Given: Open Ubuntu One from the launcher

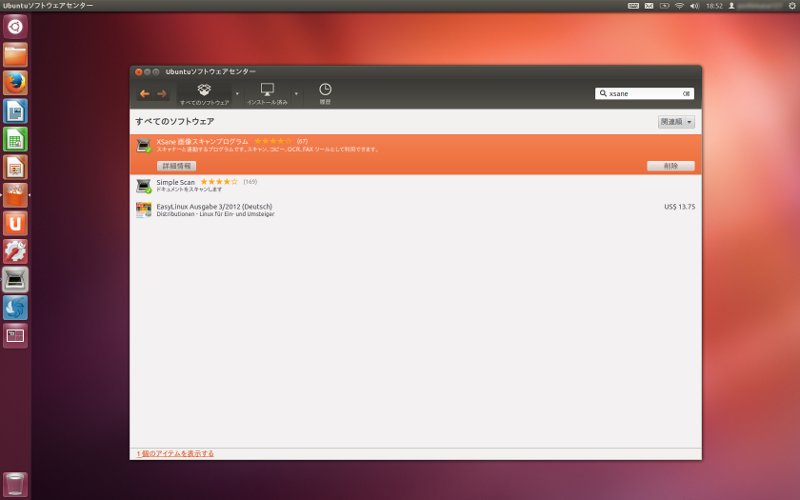Looking at the screenshot, I should pyautogui.click(x=15, y=223).
